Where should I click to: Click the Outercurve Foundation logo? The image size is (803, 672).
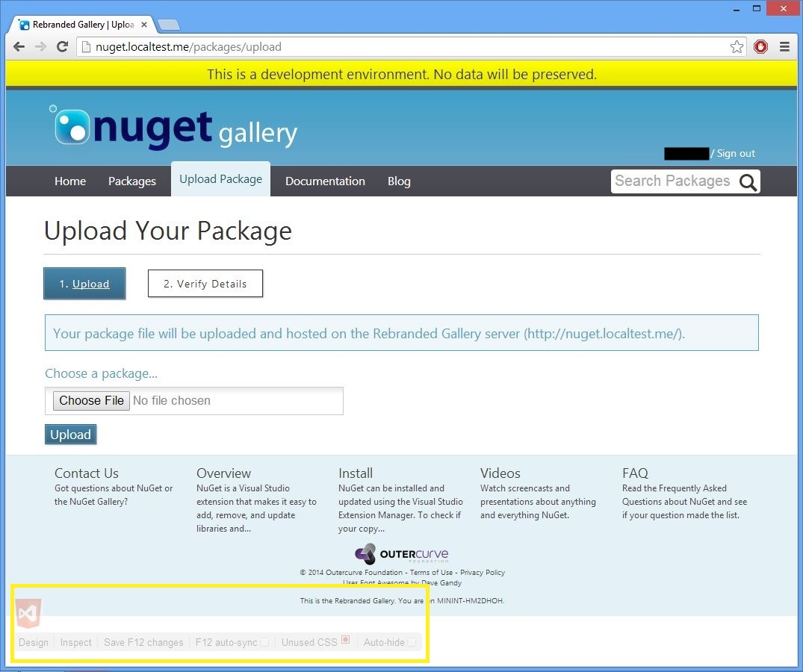tap(402, 554)
